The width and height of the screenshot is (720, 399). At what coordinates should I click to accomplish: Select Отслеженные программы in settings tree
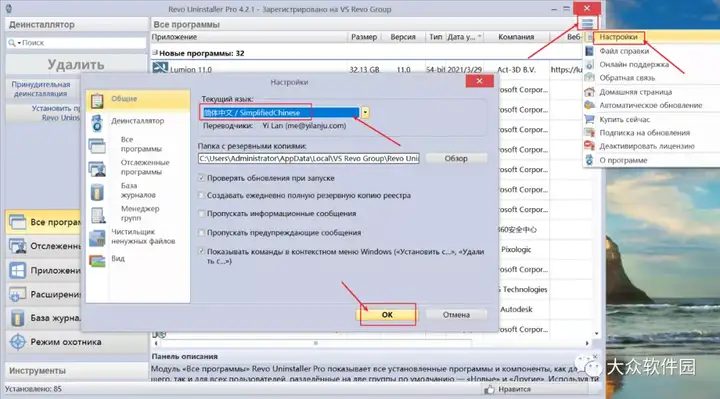pos(145,167)
